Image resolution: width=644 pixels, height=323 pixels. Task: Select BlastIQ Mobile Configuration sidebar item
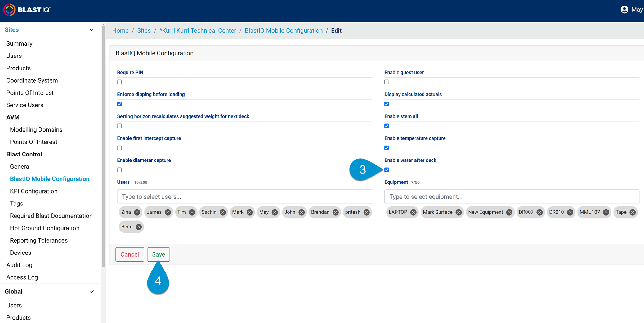pyautogui.click(x=50, y=179)
